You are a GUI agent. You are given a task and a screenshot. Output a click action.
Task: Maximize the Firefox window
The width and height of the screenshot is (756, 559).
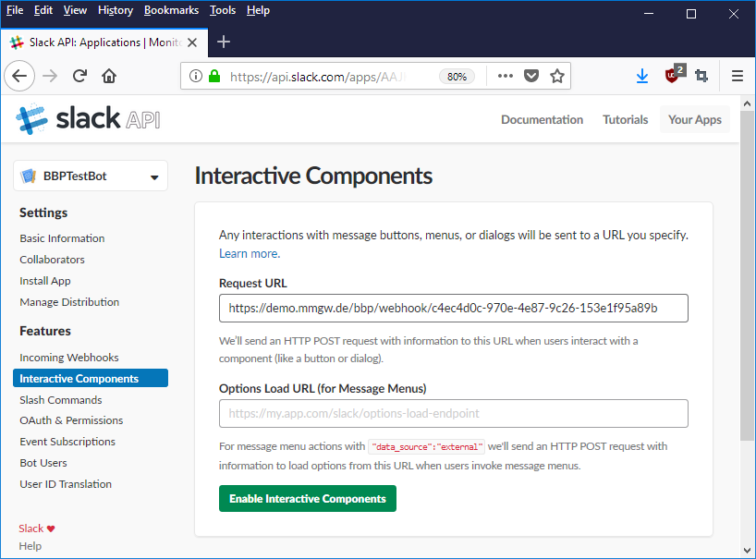[x=691, y=14]
